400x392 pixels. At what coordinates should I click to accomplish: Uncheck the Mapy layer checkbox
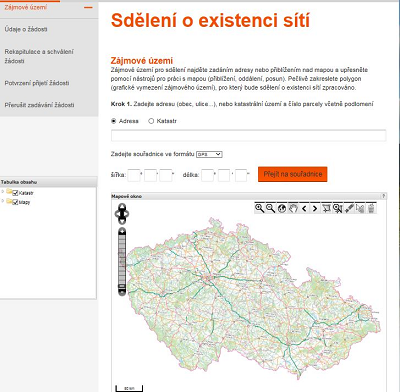pos(15,202)
